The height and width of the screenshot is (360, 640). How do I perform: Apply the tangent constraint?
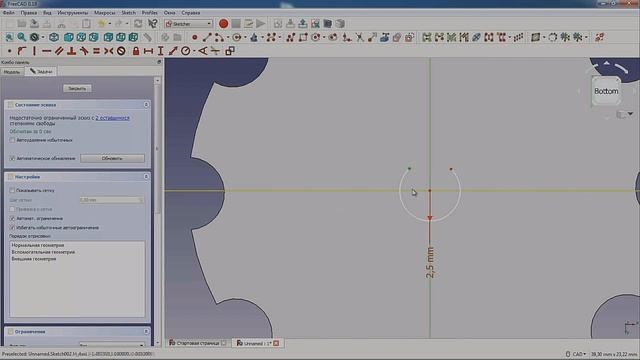pyautogui.click(x=84, y=51)
